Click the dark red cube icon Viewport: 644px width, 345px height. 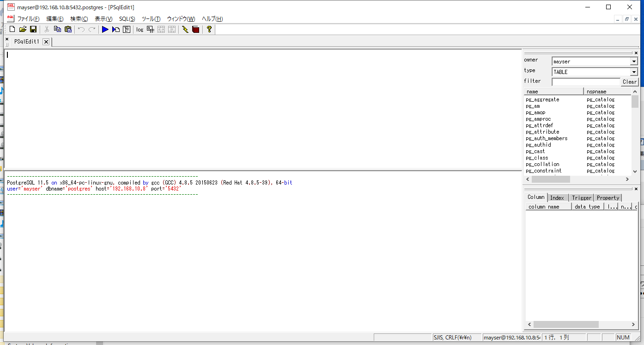point(196,29)
